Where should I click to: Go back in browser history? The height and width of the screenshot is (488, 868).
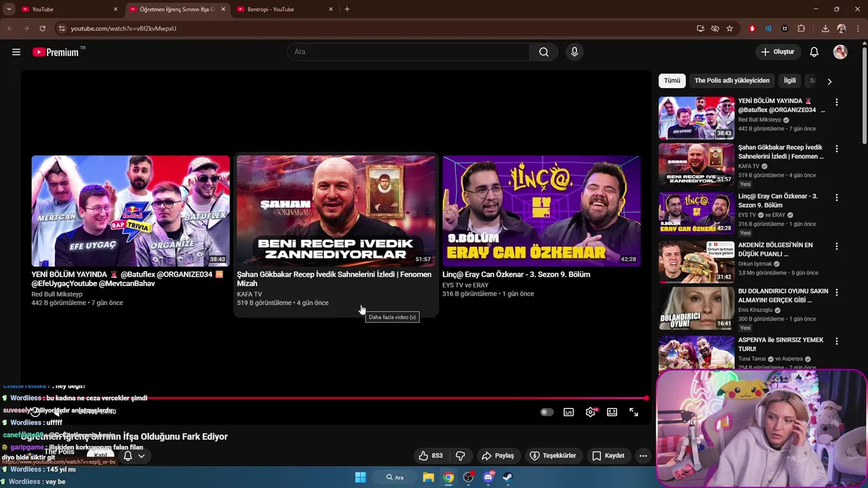[9, 28]
